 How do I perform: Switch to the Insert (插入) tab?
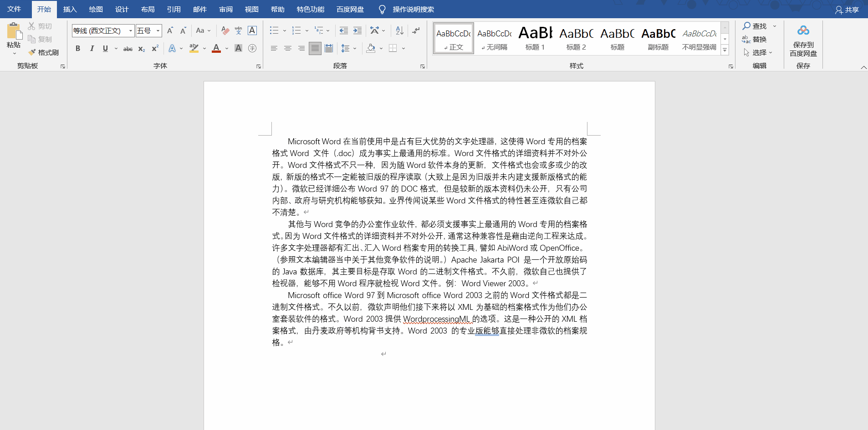(70, 9)
